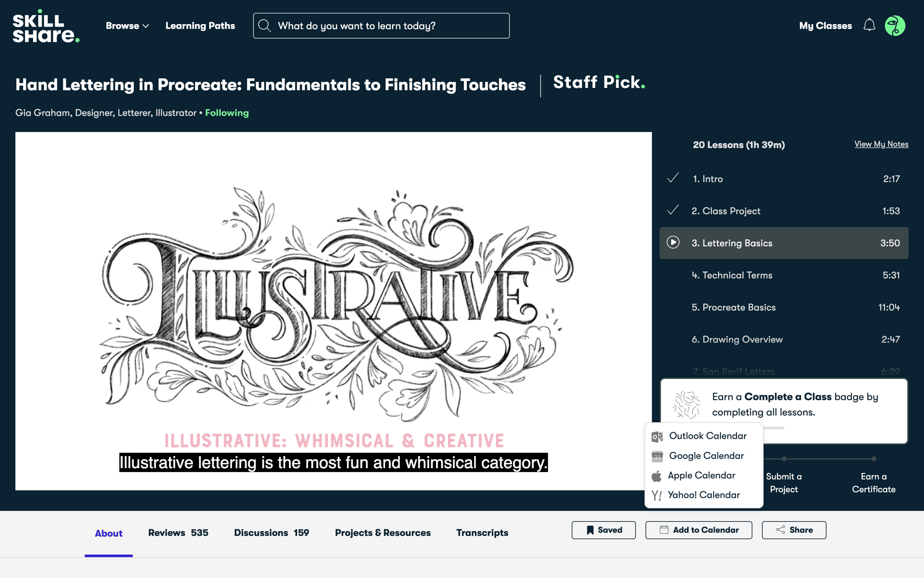Viewport: 924px width, 578px height.
Task: Switch to the Discussions tab
Action: [271, 533]
